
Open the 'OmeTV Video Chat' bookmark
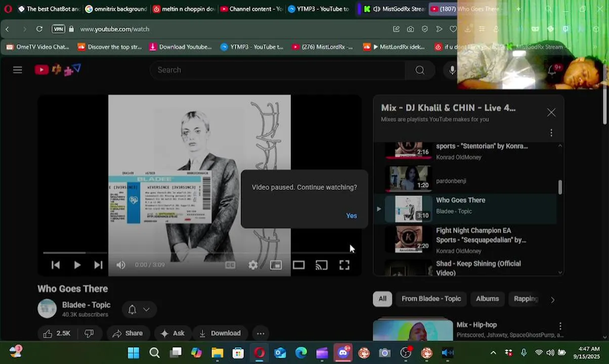point(38,47)
